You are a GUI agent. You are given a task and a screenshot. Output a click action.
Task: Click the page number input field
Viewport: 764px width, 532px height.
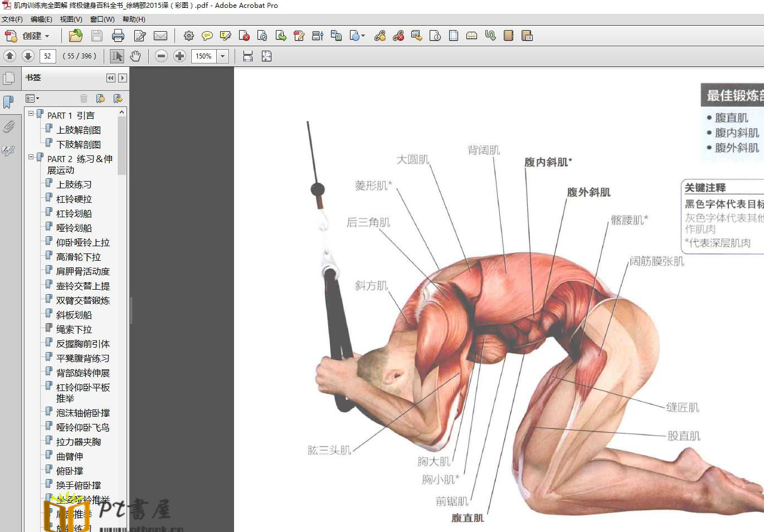pos(48,56)
